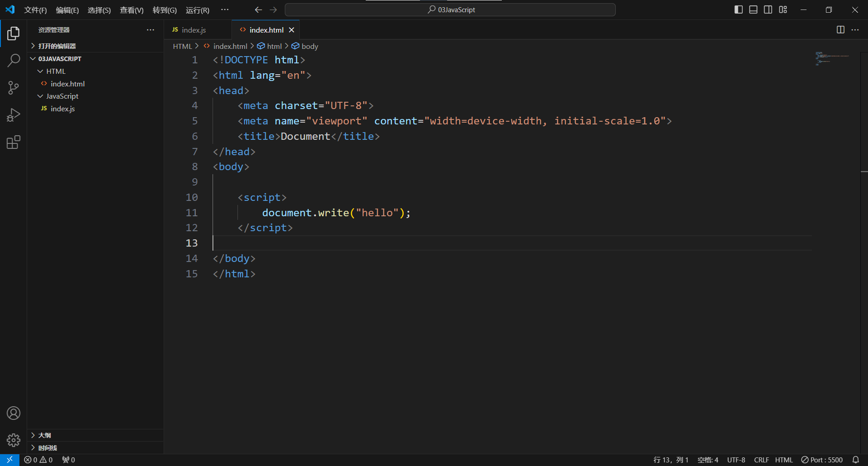Screen dimensions: 868x466
Task: Open index.html file in explorer tree
Action: pyautogui.click(x=95, y=84)
